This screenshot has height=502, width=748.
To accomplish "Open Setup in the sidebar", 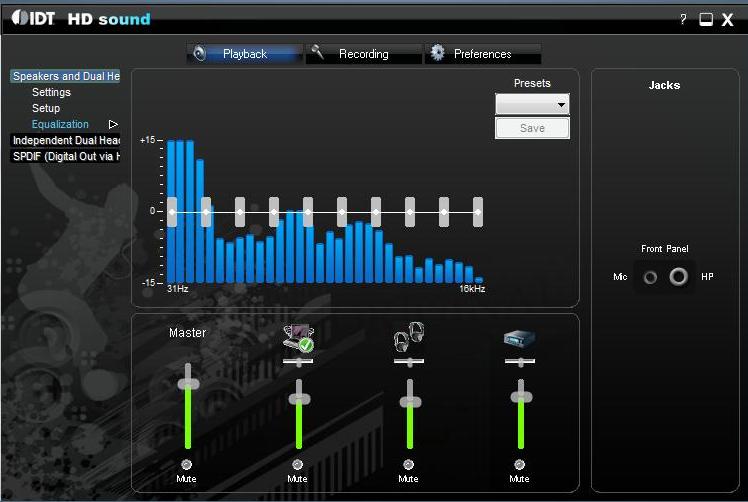I will [46, 108].
